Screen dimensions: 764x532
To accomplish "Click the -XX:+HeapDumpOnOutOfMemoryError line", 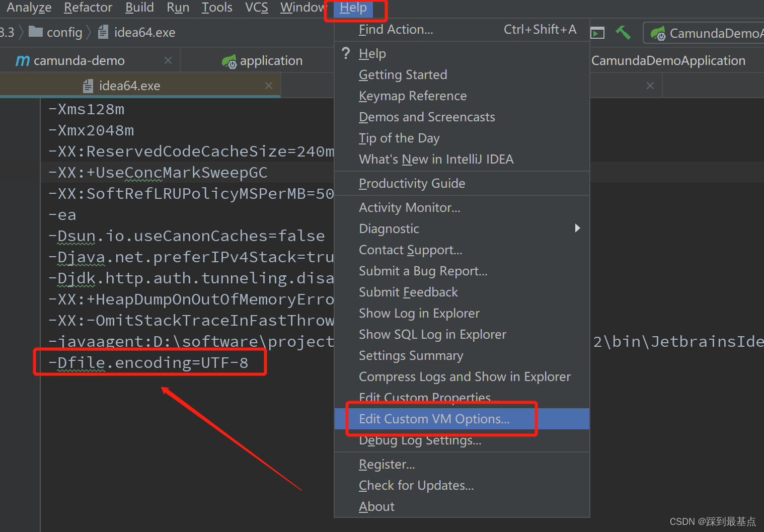I will (x=191, y=299).
